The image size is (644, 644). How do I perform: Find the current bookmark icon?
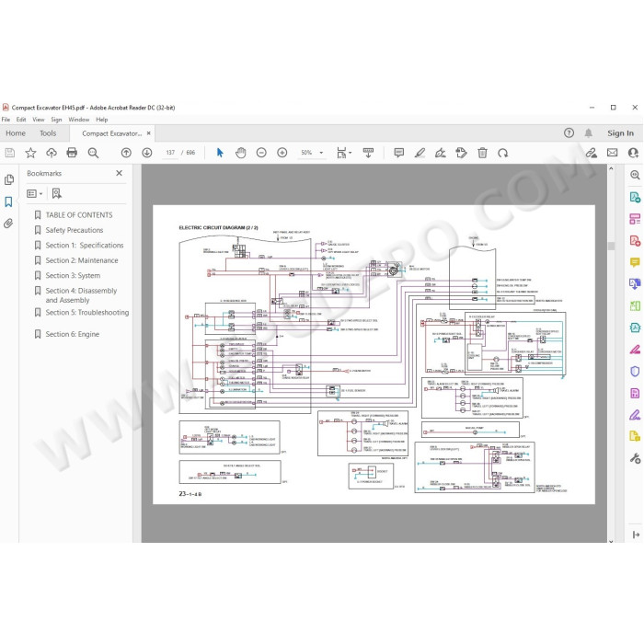click(57, 193)
